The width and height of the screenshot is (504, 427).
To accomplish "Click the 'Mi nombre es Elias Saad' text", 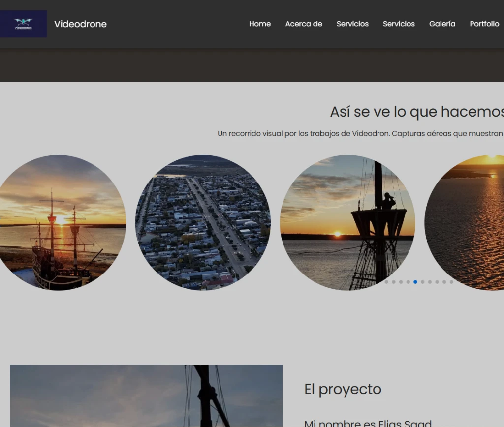I will (368, 423).
